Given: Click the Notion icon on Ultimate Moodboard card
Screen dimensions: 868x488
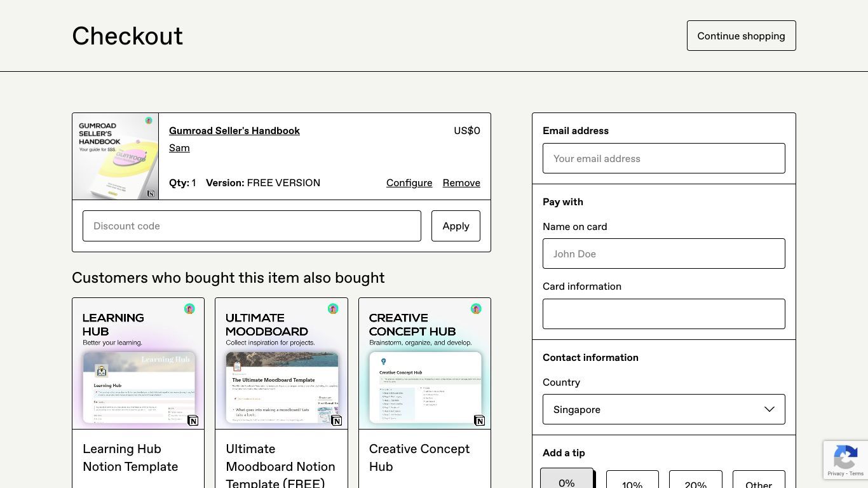Looking at the screenshot, I should click(337, 420).
